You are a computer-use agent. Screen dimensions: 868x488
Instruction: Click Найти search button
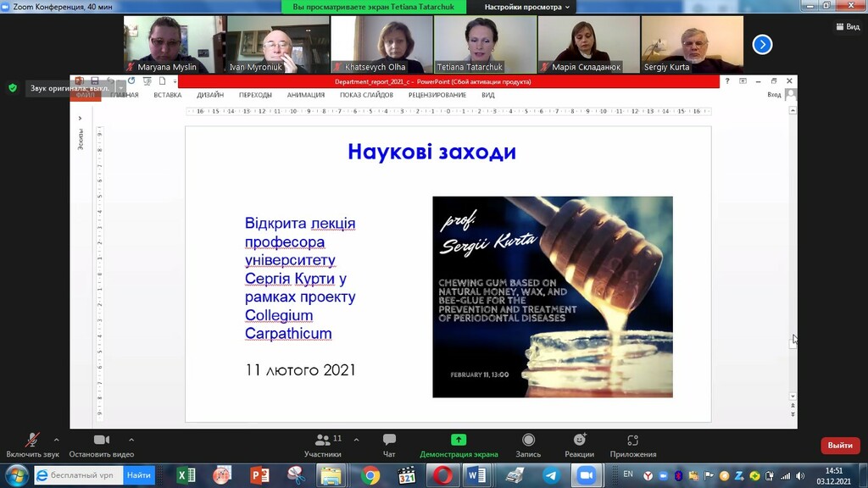138,474
